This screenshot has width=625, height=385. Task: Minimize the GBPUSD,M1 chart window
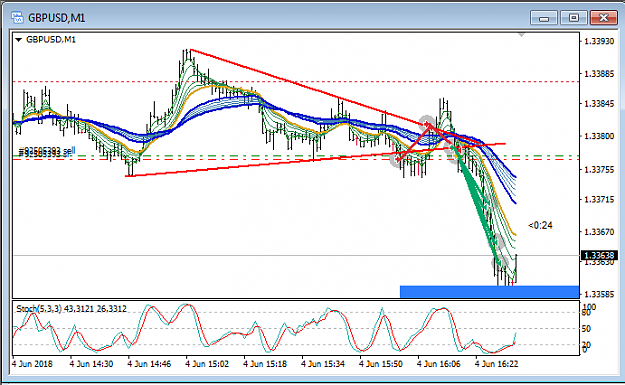544,18
